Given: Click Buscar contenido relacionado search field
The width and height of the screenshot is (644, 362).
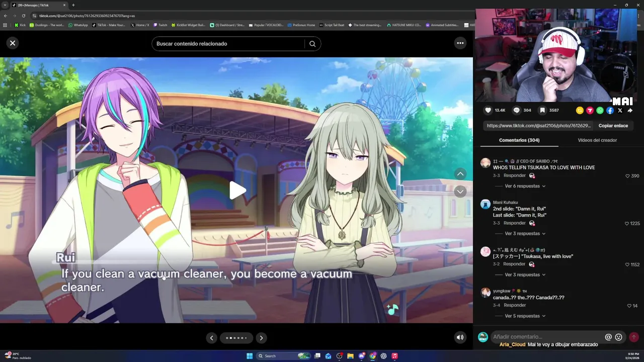Looking at the screenshot, I should point(229,44).
